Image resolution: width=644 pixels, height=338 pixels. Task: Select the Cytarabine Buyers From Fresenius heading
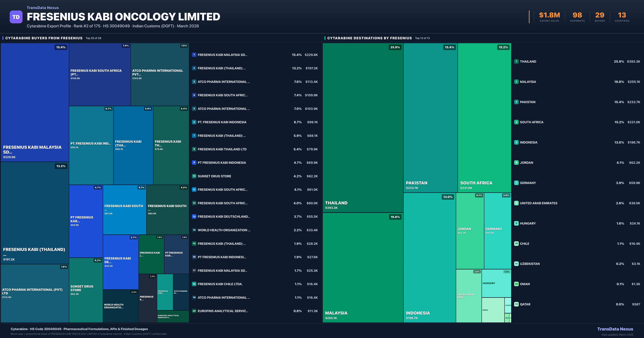pyautogui.click(x=44, y=38)
